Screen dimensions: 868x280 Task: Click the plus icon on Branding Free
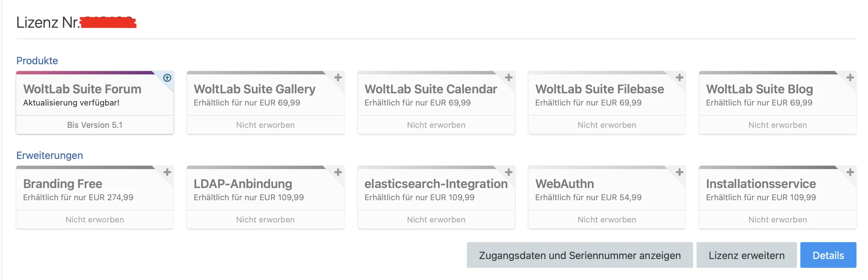167,172
